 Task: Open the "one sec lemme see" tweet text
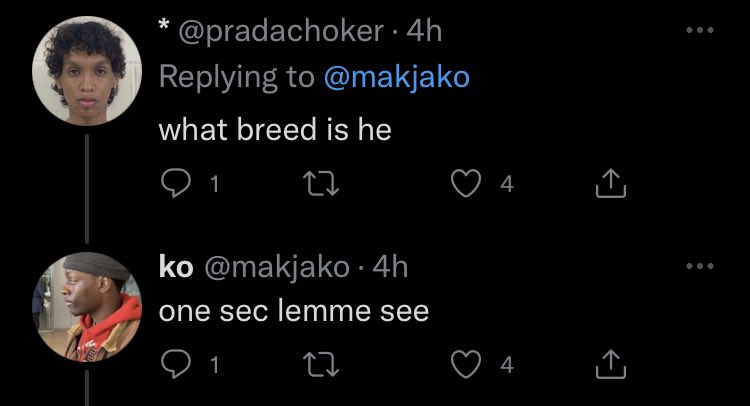[x=294, y=311]
